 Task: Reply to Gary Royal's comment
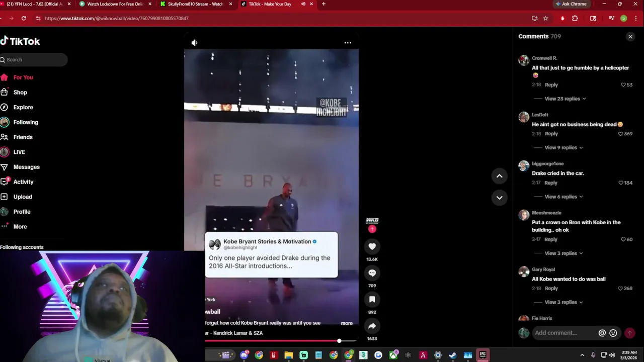point(551,289)
